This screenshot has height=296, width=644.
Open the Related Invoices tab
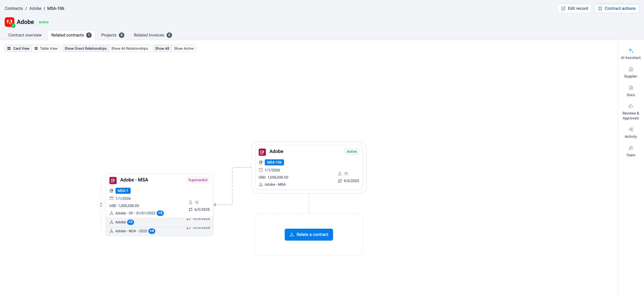[x=152, y=35]
